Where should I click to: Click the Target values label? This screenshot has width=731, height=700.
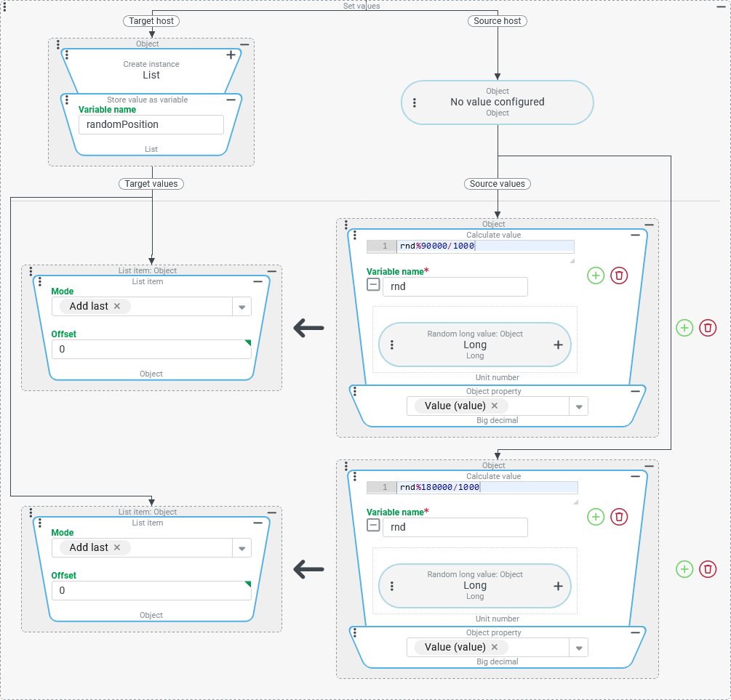point(151,184)
